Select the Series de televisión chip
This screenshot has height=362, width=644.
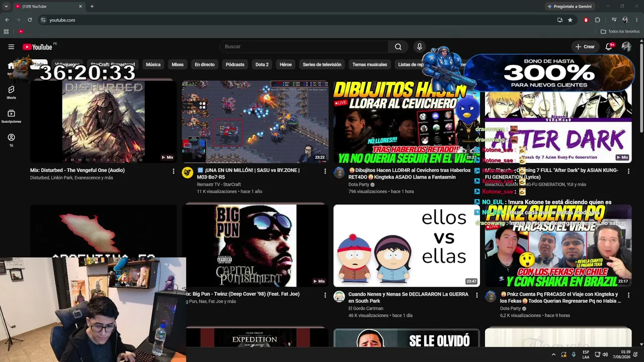322,64
